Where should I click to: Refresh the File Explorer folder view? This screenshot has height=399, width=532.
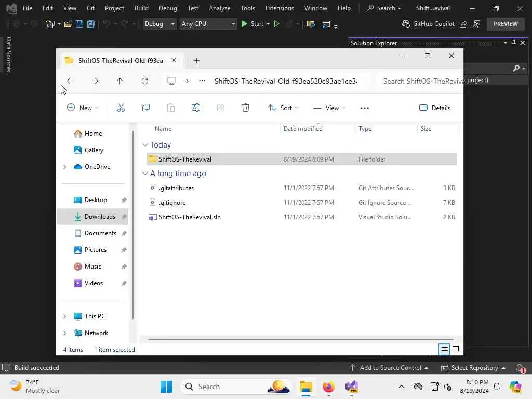[145, 81]
